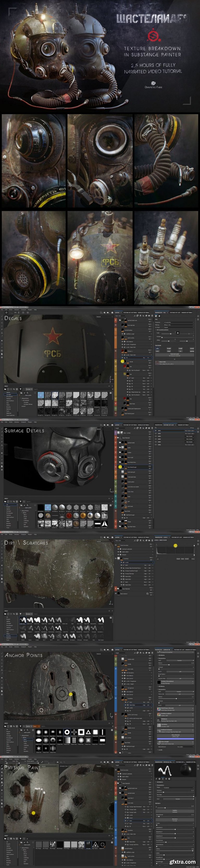Pick ring-shaped alpha in Anchor Points shelf

tap(67, 732)
